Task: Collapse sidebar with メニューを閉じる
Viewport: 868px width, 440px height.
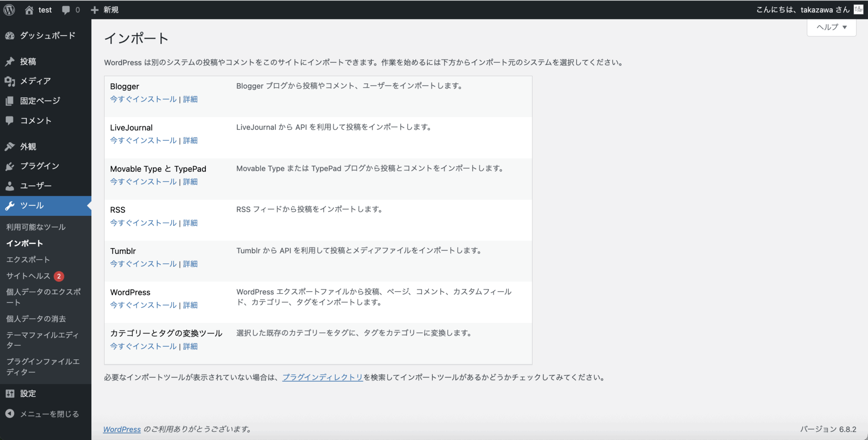Action: 49,414
